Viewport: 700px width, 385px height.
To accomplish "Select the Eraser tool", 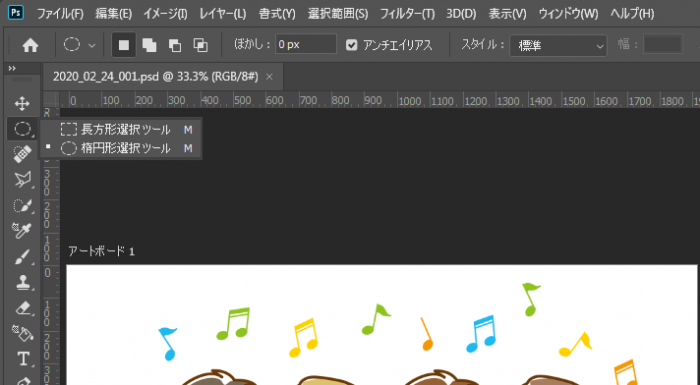I will click(x=22, y=308).
